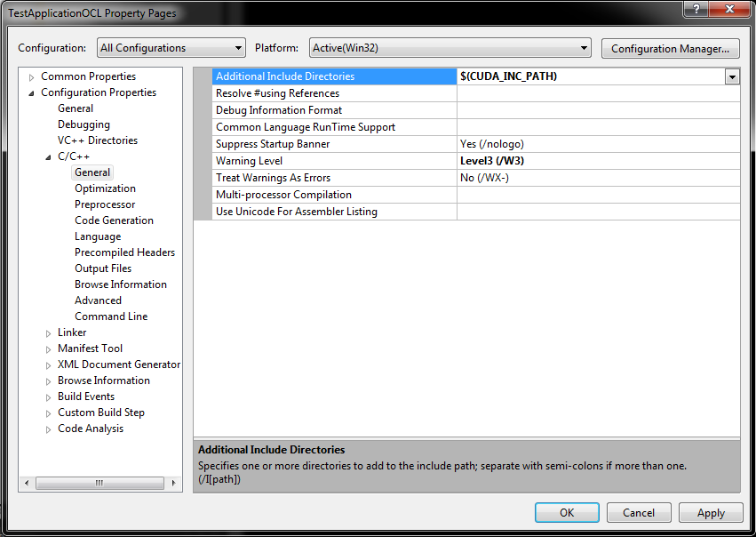Expand the Linker tree node
This screenshot has width=756, height=537.
[x=49, y=332]
